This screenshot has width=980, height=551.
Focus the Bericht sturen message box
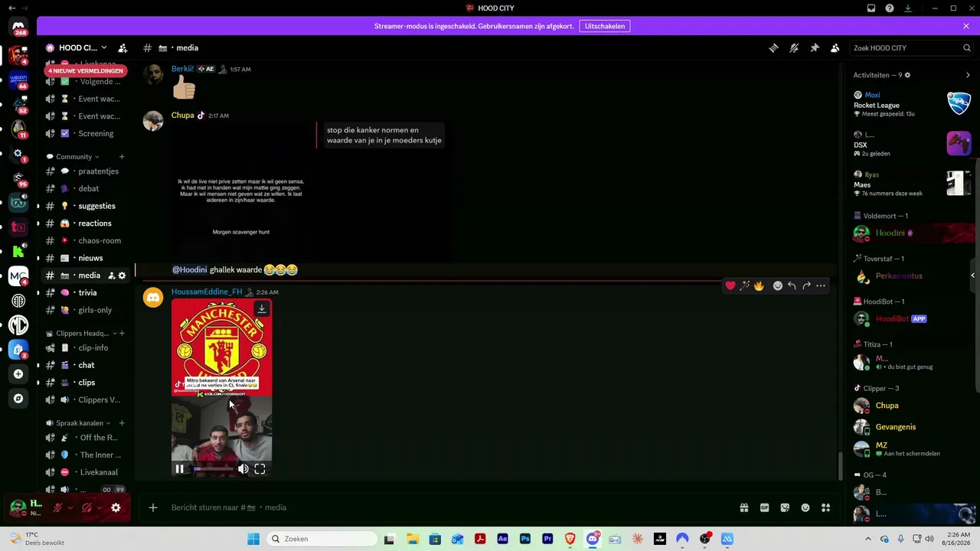coord(450,507)
